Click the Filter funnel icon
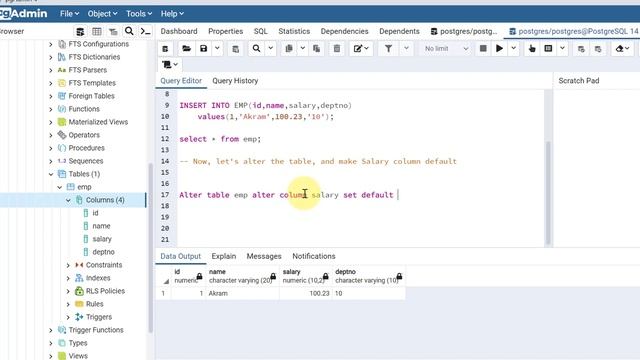 coord(388,49)
